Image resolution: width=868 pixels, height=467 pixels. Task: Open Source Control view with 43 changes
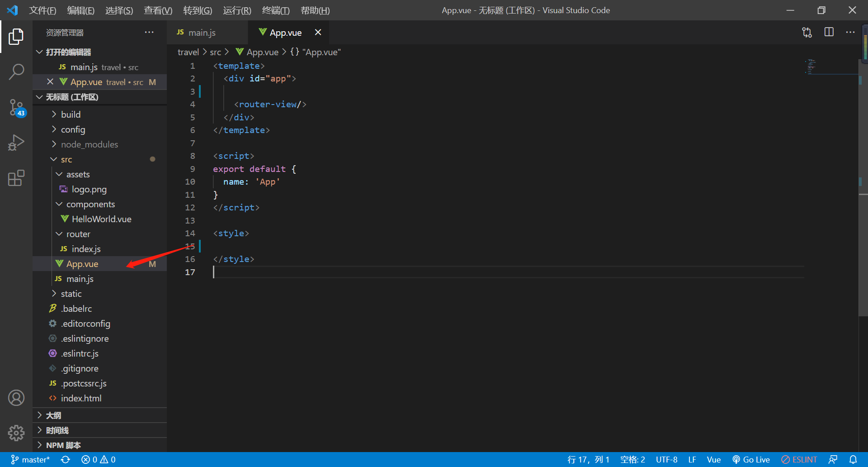16,108
